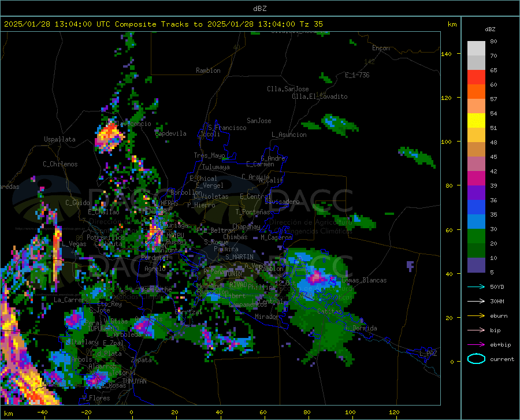Click the S_Francisco place label
520x420 pixels.
[x=227, y=128]
